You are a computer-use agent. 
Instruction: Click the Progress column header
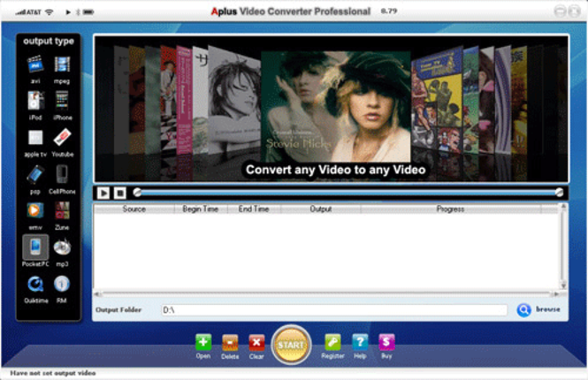tap(450, 209)
